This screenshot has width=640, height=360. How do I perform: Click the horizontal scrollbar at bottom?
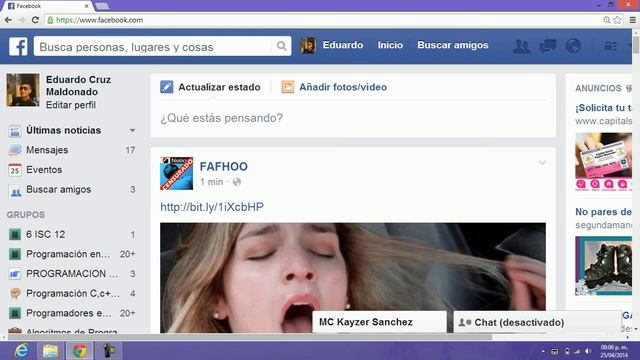point(249,337)
